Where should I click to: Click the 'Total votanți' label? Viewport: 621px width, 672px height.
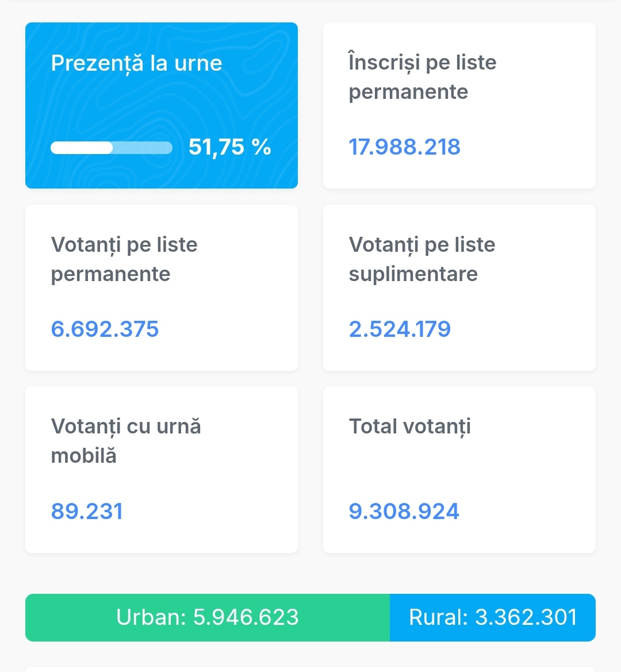[409, 427]
